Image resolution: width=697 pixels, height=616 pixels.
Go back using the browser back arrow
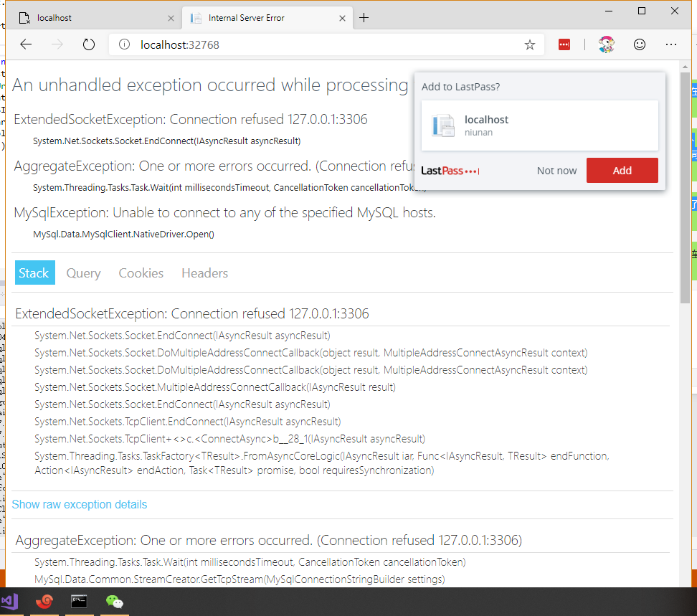27,44
